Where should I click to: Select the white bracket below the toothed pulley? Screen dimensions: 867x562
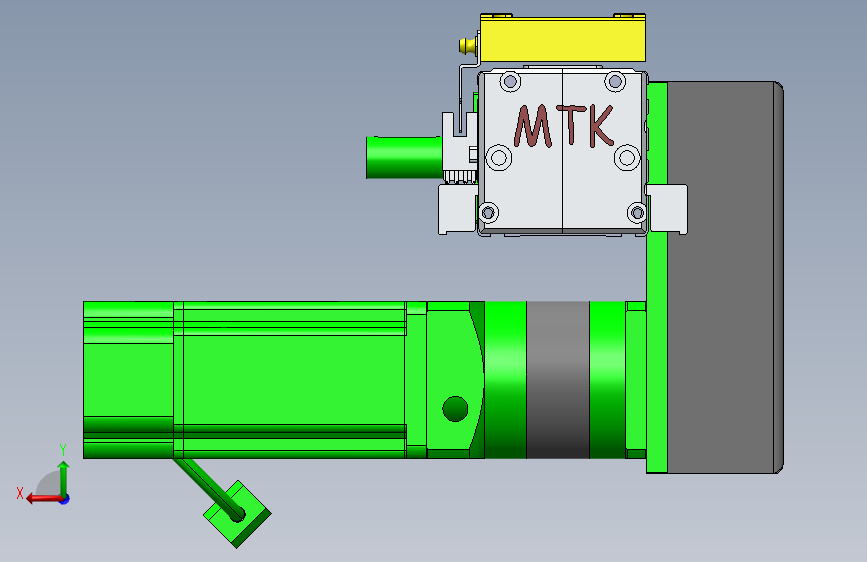coord(458,210)
